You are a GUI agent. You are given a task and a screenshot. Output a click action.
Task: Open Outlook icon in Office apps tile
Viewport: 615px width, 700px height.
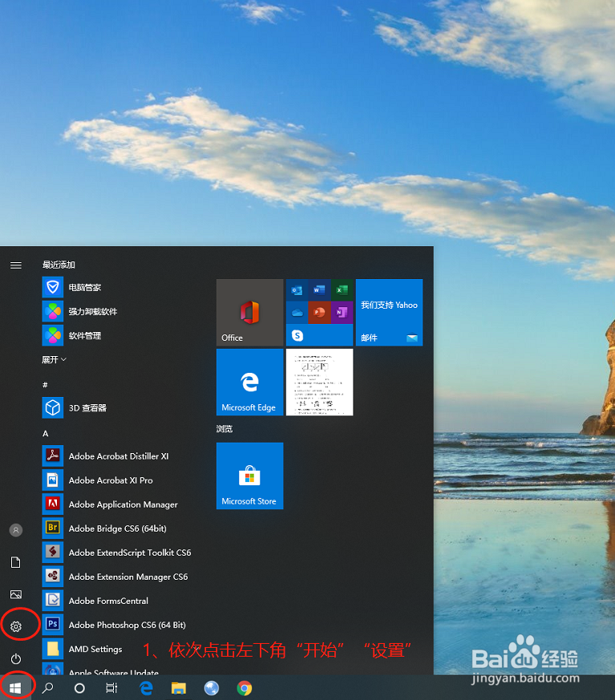pos(297,290)
